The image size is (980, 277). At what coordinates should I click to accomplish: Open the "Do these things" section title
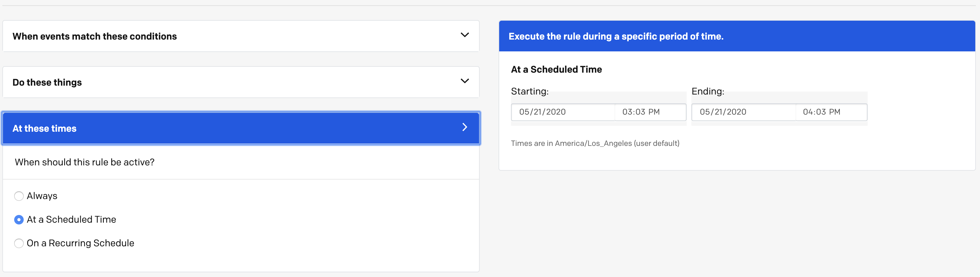click(47, 82)
